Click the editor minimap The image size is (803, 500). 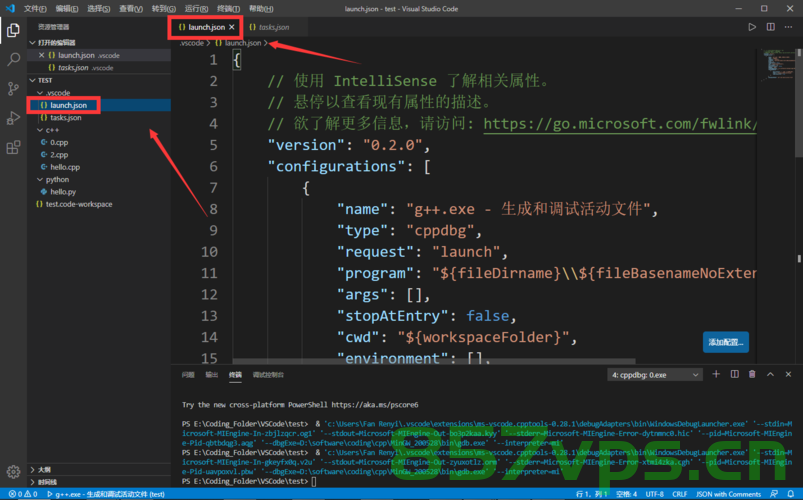pos(777,64)
